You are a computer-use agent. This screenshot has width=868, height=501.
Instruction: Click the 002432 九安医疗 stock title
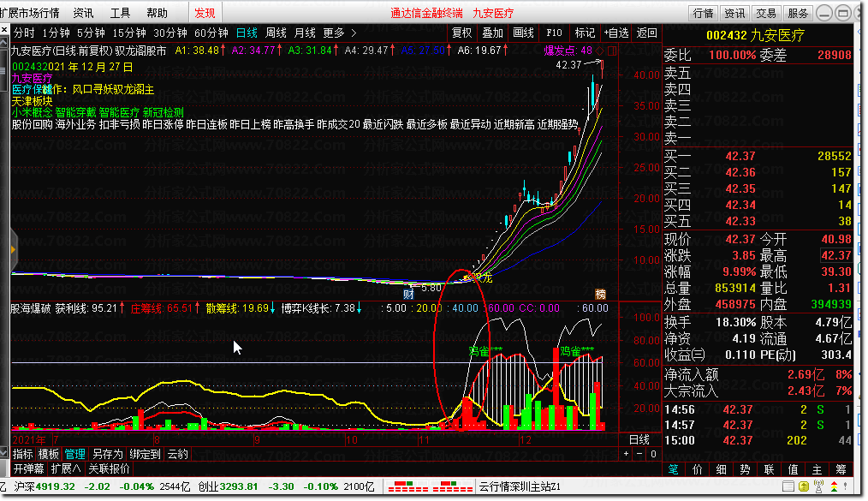[755, 36]
